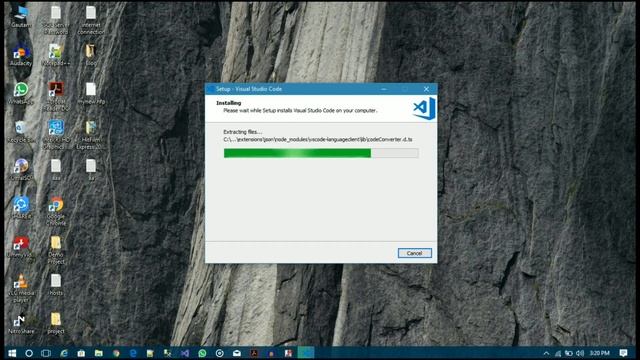
Task: Show hidden system tray icons
Action: coord(546,353)
